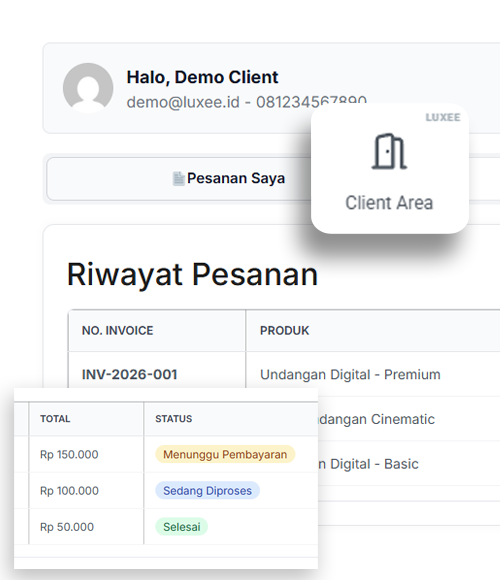Open invoice INV-2026-001
The width and height of the screenshot is (500, 580).
pos(129,374)
